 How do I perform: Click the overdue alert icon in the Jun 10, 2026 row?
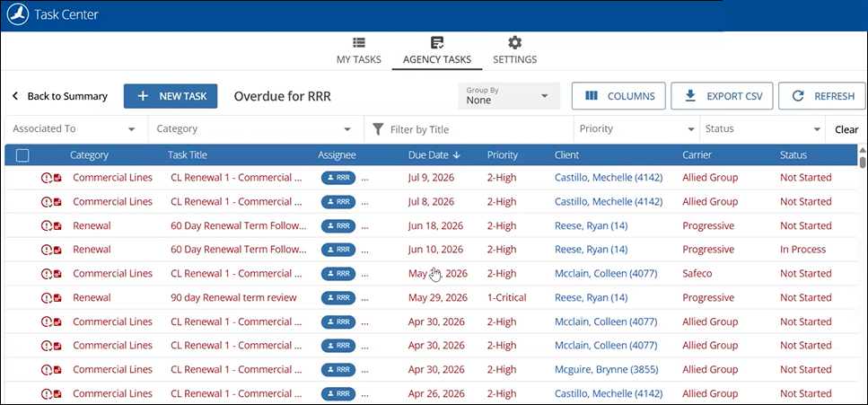(x=47, y=250)
